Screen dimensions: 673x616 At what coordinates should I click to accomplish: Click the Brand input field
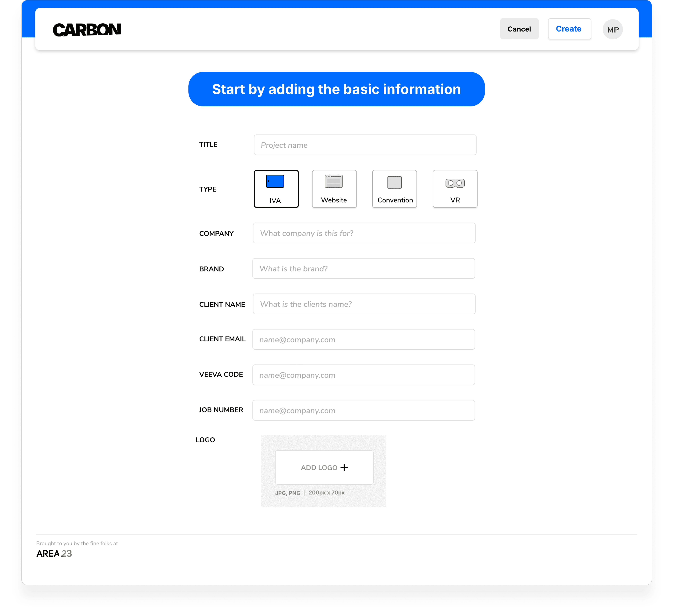click(364, 268)
